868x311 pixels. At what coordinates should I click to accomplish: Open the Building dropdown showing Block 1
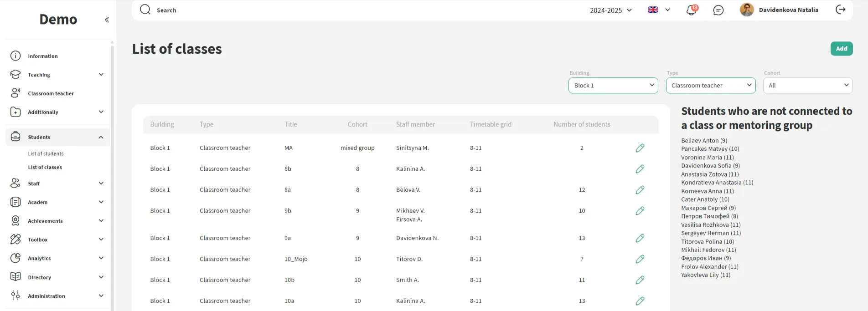click(613, 86)
